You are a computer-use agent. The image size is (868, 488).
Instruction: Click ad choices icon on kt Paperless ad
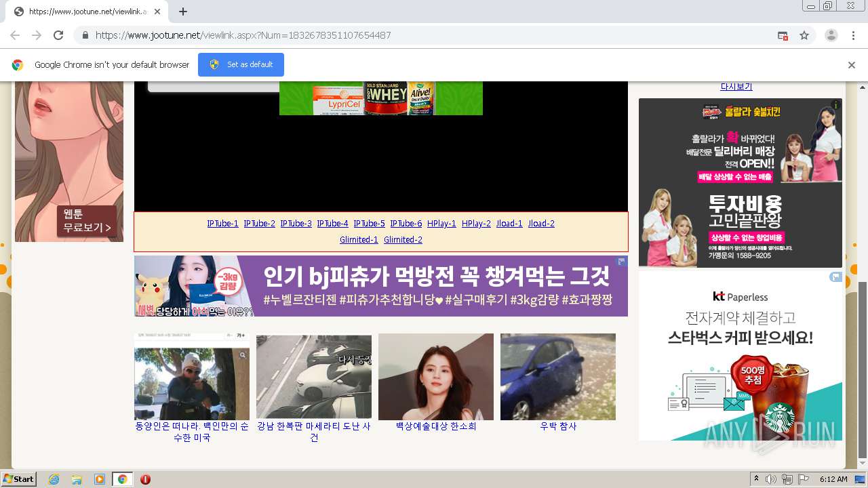(836, 277)
